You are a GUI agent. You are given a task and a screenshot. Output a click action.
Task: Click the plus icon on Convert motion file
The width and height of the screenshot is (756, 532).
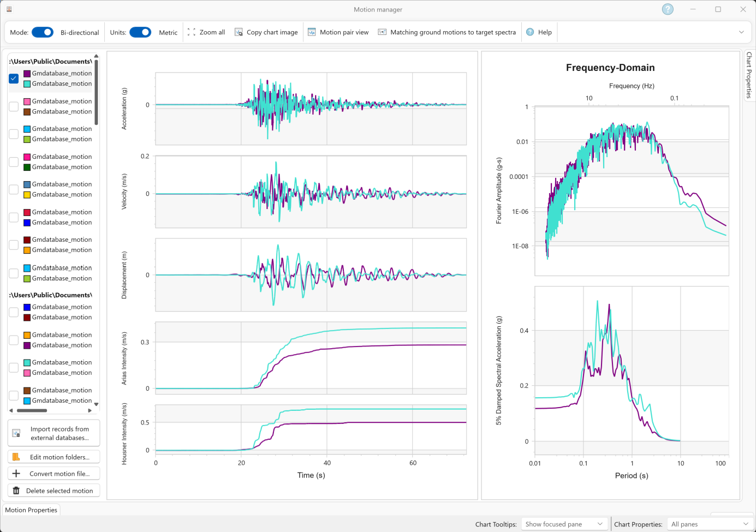16,474
